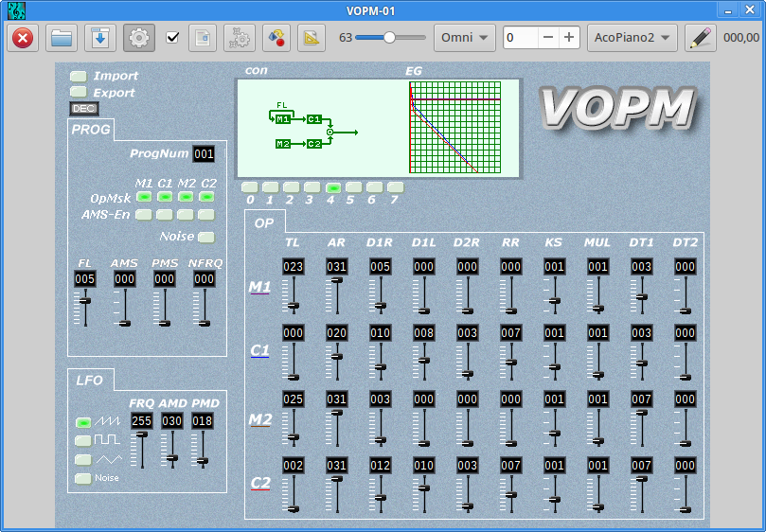Screen dimensions: 766x532
Task: Toggle OpMsk C1 operator LED
Action: pyautogui.click(x=165, y=197)
